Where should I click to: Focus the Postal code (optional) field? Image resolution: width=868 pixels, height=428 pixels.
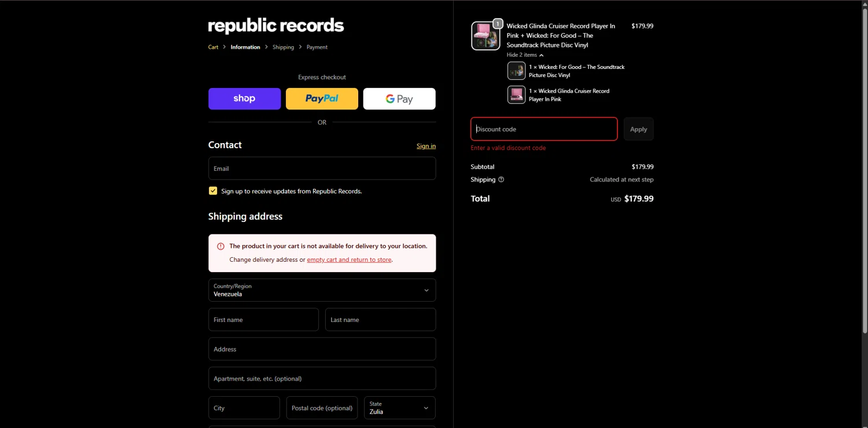pyautogui.click(x=322, y=408)
